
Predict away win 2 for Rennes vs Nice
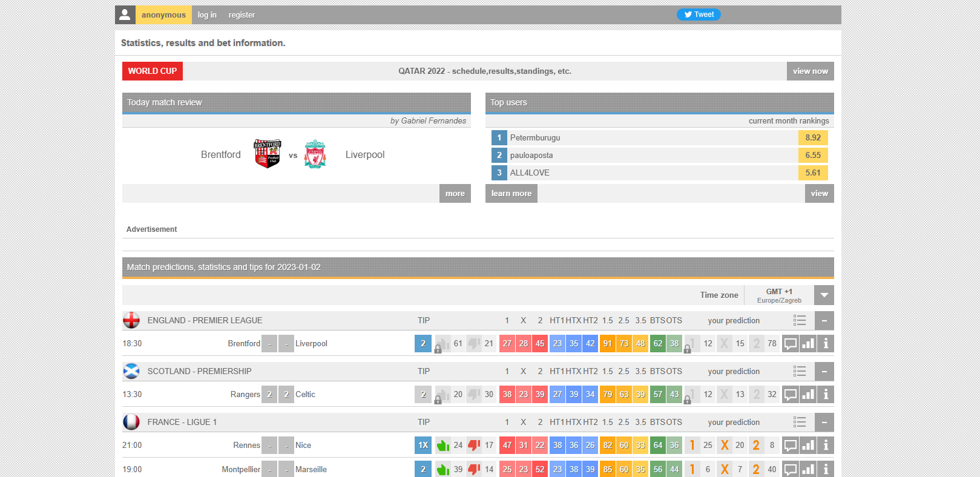(756, 446)
